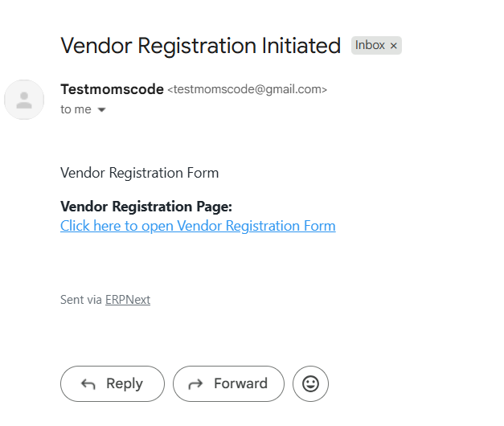
Task: Click the "Vendor Registration Initiated" subject heading
Action: tap(200, 46)
